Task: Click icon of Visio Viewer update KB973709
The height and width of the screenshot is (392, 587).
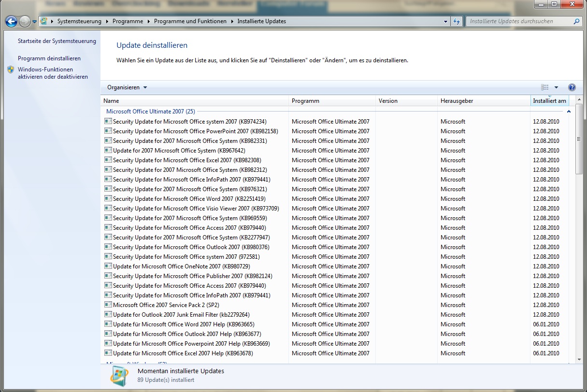Action: click(108, 209)
